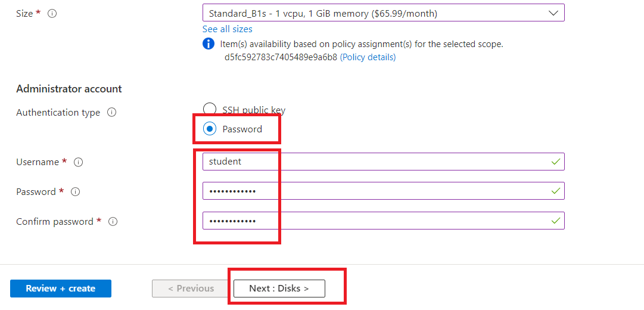This screenshot has height=310, width=644.
Task: Select the Password authentication radio button
Action: [x=210, y=129]
